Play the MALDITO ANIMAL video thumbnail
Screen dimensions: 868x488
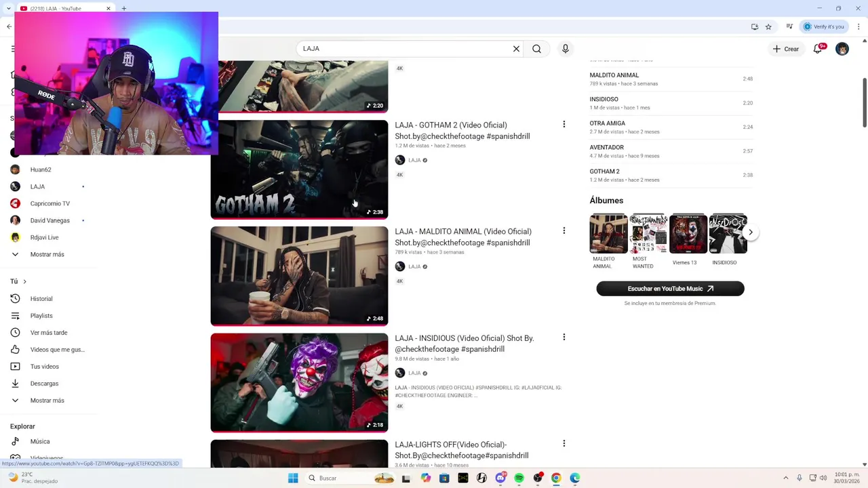tap(299, 276)
